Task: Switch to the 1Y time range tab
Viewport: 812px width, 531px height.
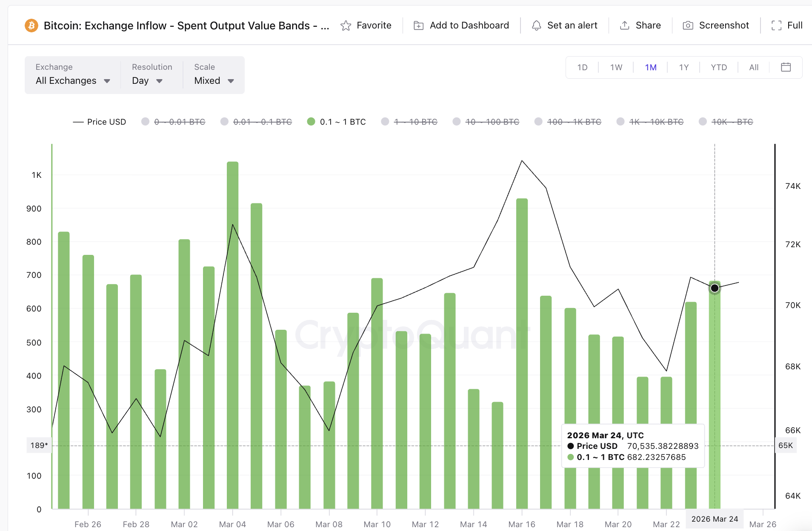Action: [684, 67]
